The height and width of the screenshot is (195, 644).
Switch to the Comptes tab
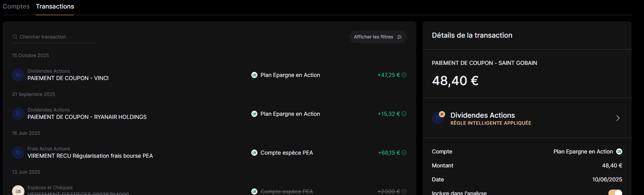click(x=16, y=7)
